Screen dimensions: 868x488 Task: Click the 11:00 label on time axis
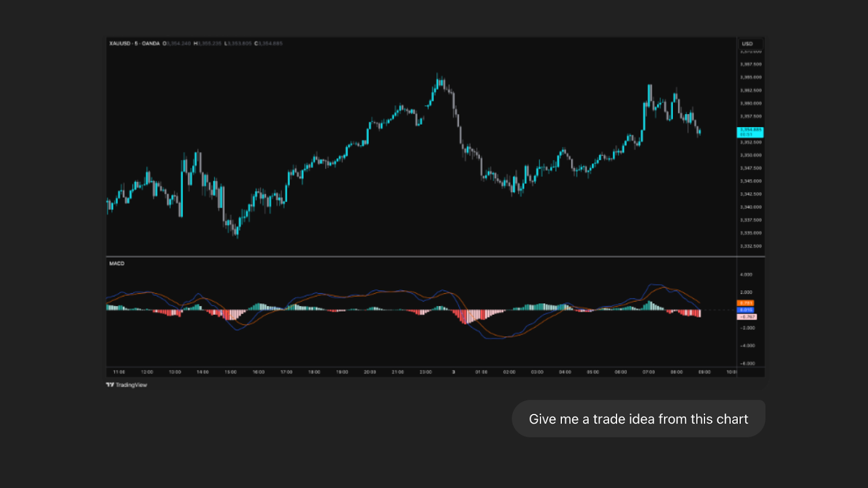tap(119, 373)
